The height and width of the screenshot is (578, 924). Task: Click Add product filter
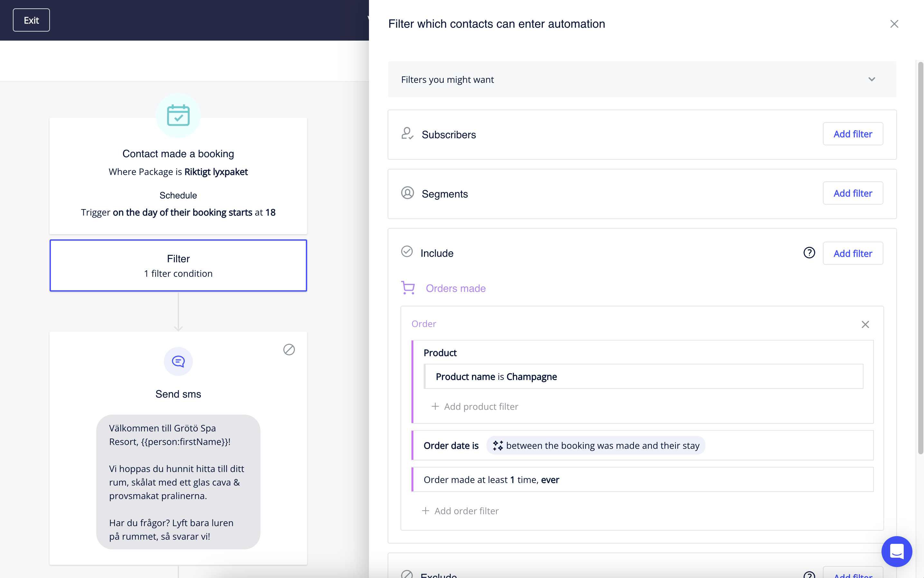475,406
